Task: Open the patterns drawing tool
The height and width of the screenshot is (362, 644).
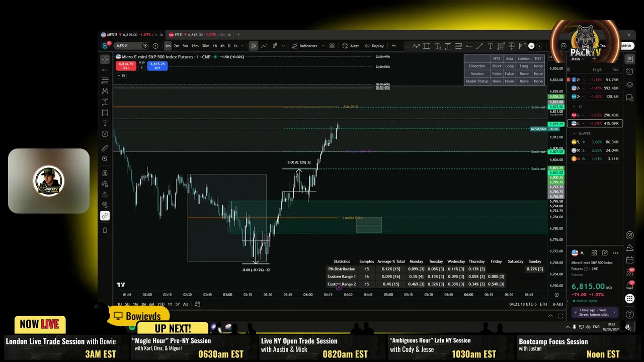Action: click(105, 91)
